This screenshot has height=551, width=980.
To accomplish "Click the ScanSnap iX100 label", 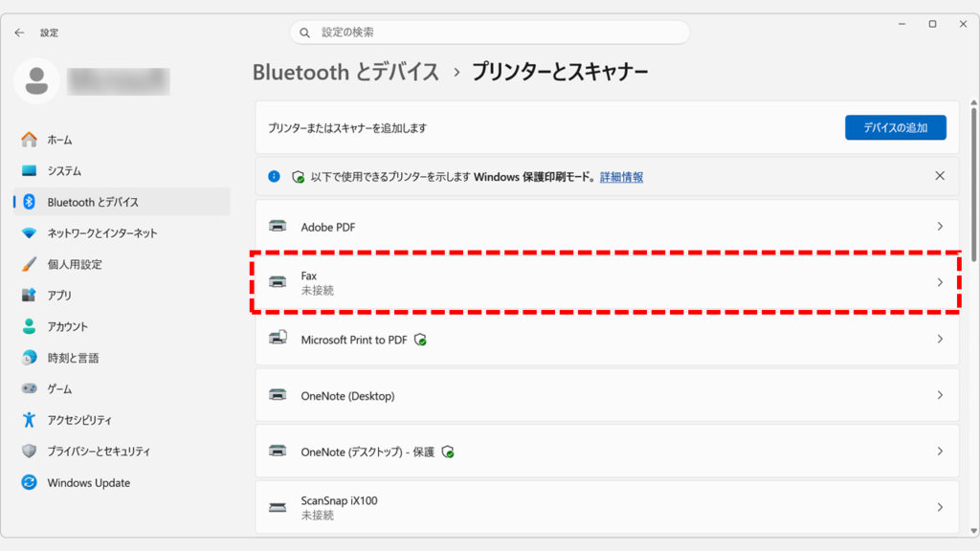I will 339,500.
